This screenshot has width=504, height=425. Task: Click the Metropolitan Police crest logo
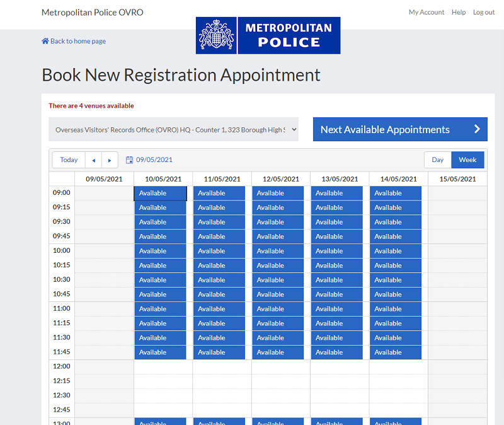click(216, 35)
